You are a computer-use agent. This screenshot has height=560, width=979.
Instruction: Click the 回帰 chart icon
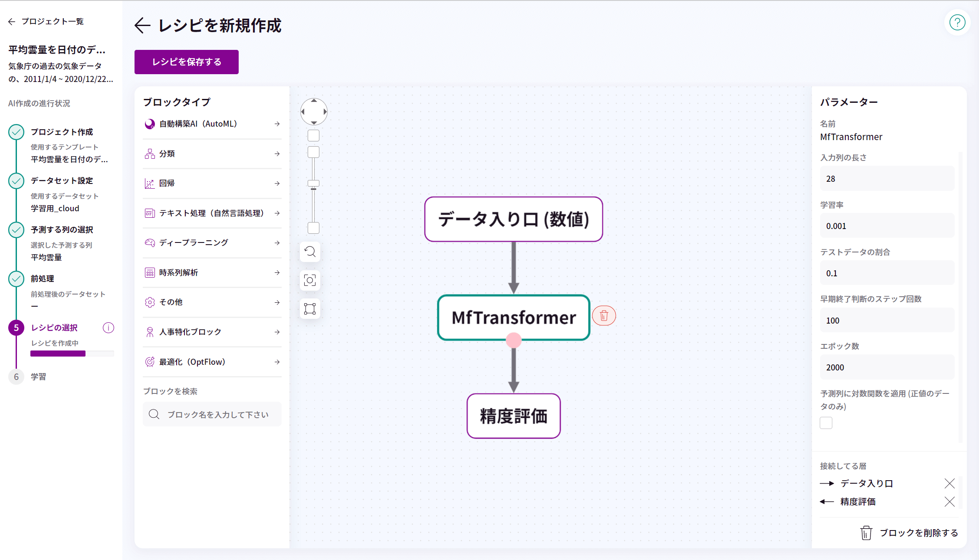(x=150, y=183)
